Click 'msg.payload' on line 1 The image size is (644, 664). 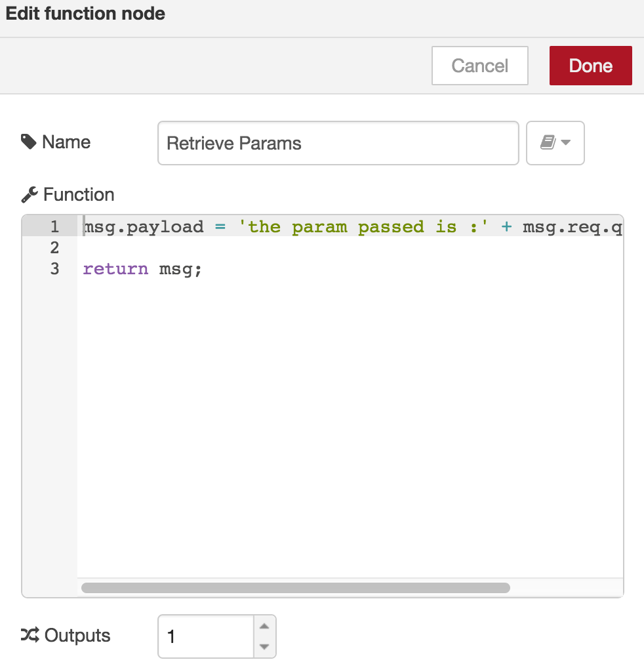144,228
